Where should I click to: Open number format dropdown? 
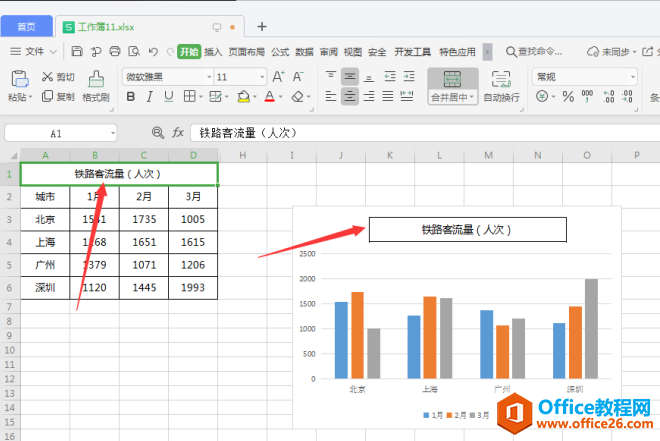[x=632, y=77]
